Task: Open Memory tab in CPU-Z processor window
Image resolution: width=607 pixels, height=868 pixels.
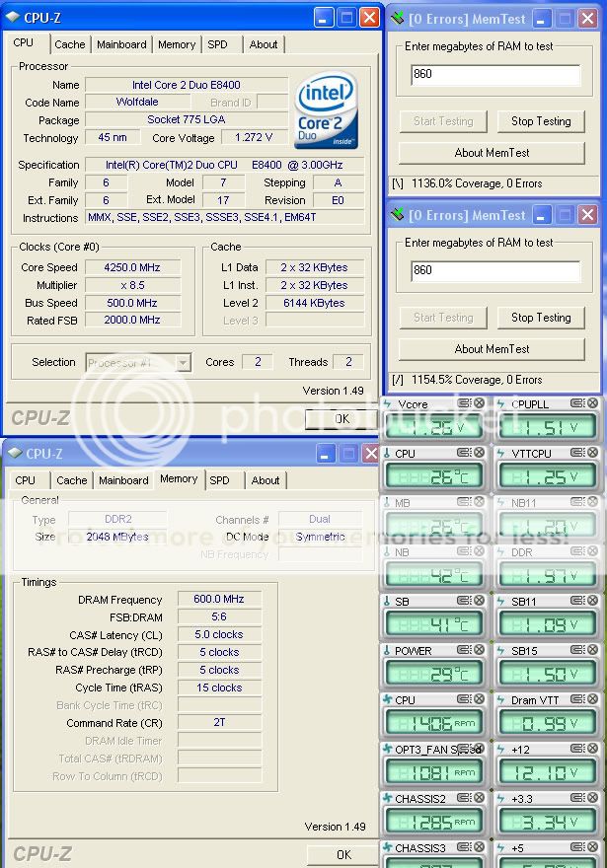Action: [x=176, y=44]
